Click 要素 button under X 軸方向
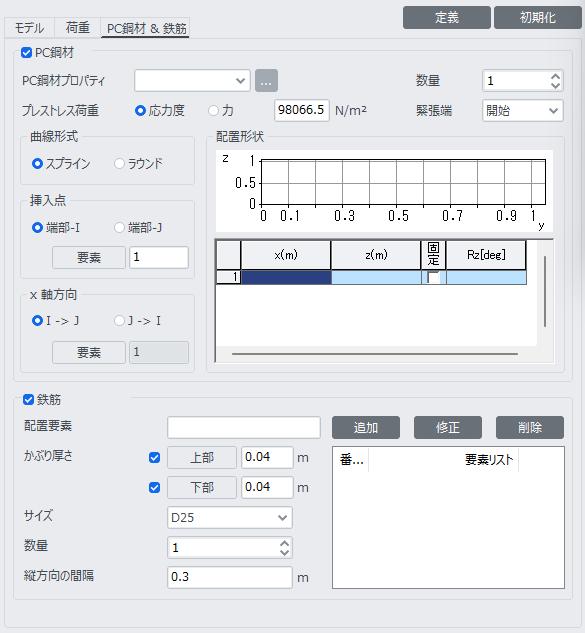The height and width of the screenshot is (633, 585). [x=89, y=352]
